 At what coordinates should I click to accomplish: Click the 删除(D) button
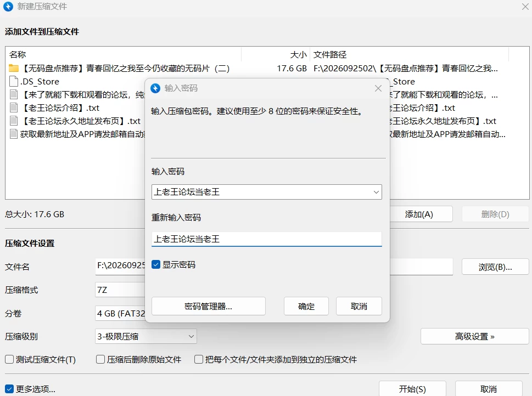(x=495, y=214)
